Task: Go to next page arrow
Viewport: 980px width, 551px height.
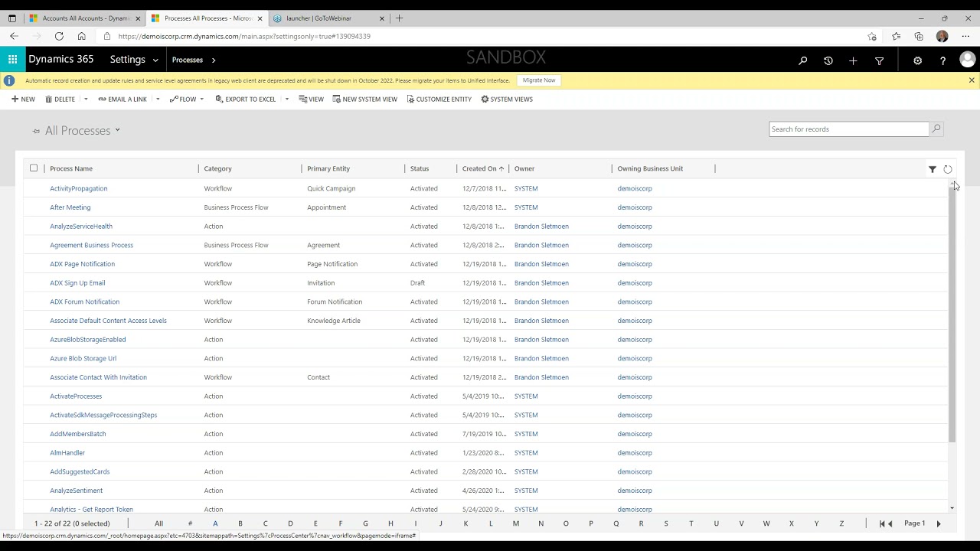Action: [939, 523]
